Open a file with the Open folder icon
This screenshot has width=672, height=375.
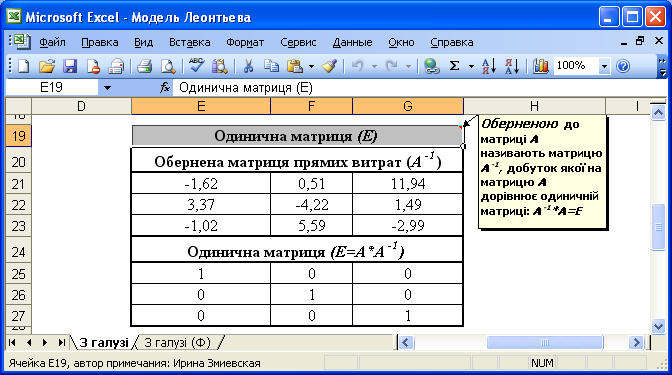(47, 66)
